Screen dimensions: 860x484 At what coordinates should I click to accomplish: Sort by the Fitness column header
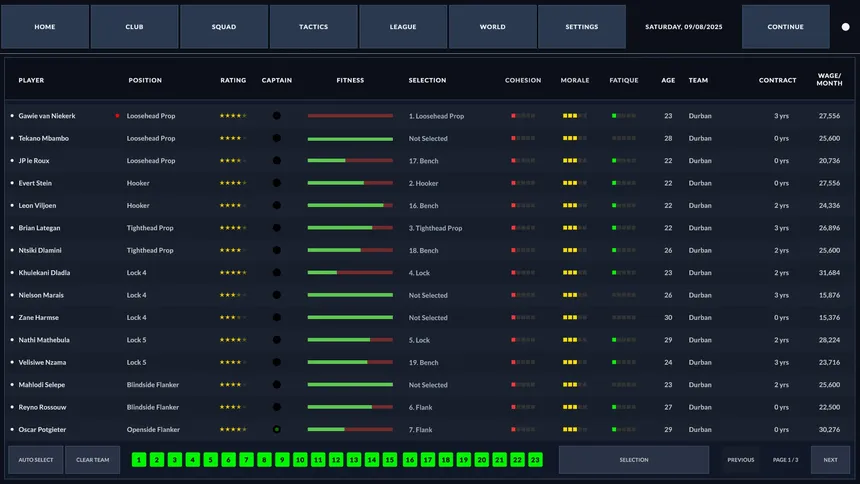(x=350, y=80)
